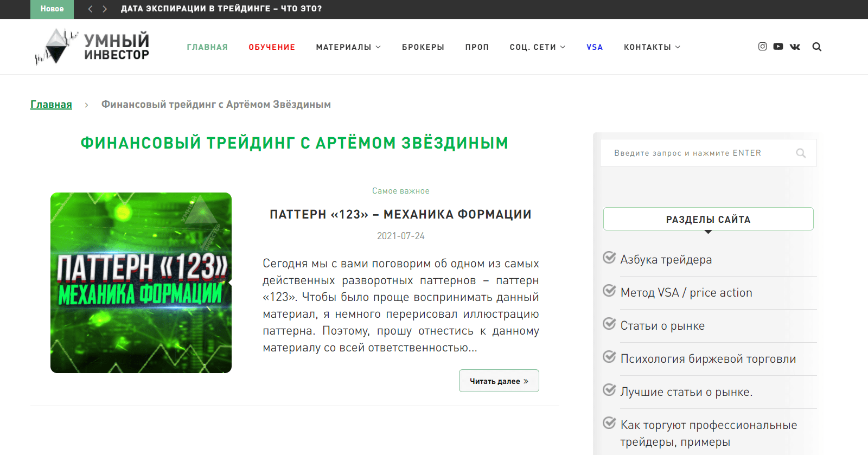Open the YouTube channel icon

[x=778, y=47]
